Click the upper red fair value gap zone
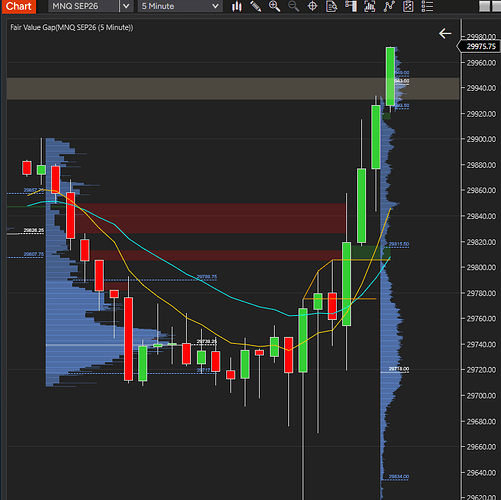 (x=210, y=218)
